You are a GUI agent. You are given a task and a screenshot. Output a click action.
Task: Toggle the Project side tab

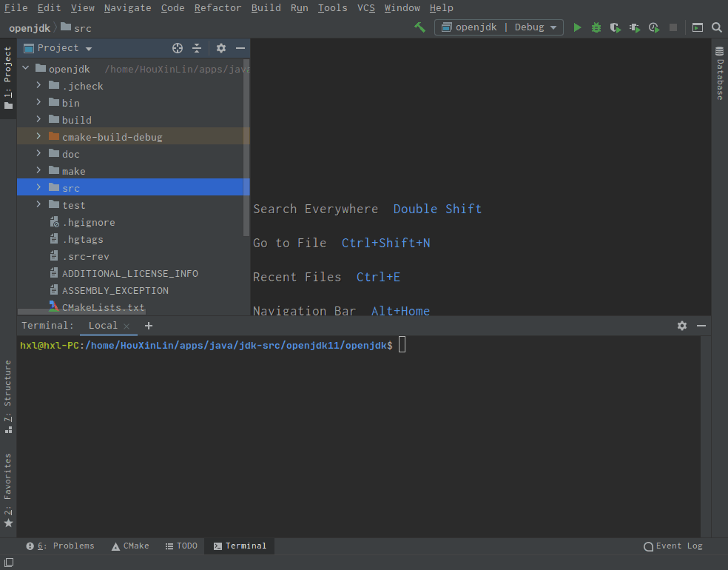8,78
